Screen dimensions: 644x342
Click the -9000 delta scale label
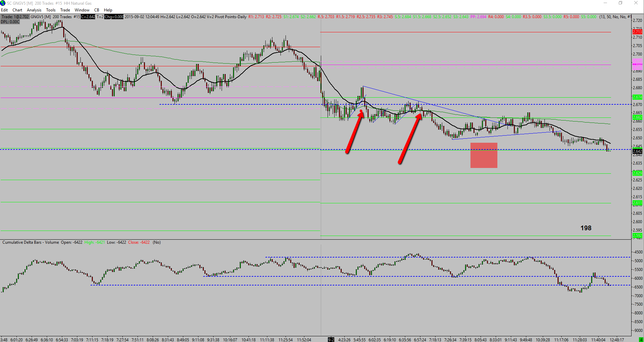[x=638, y=331]
